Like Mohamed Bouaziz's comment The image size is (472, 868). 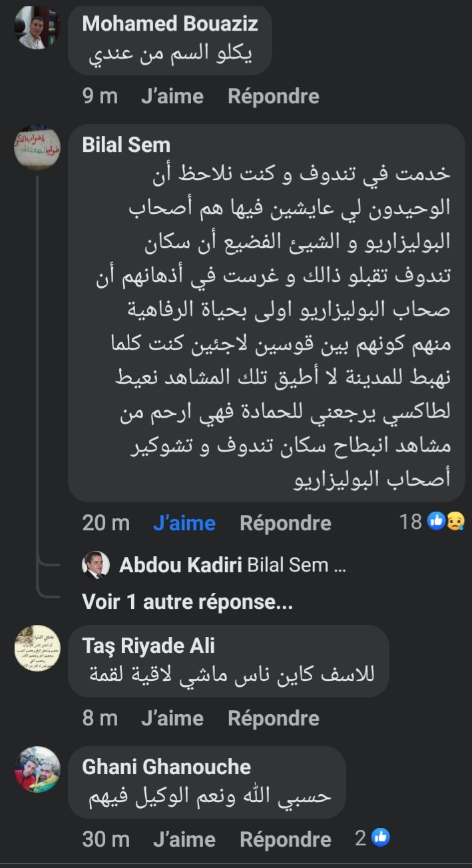coord(172,97)
